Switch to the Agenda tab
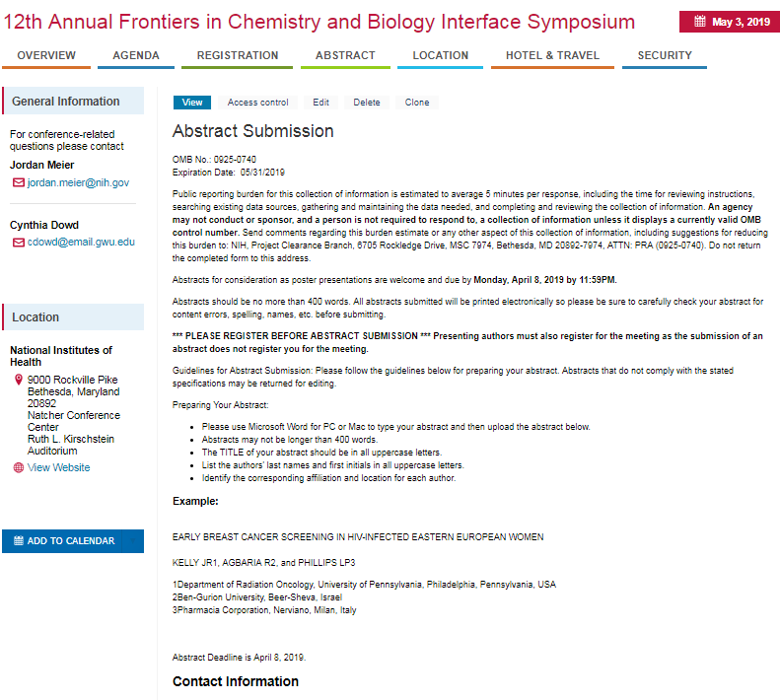 tap(136, 55)
